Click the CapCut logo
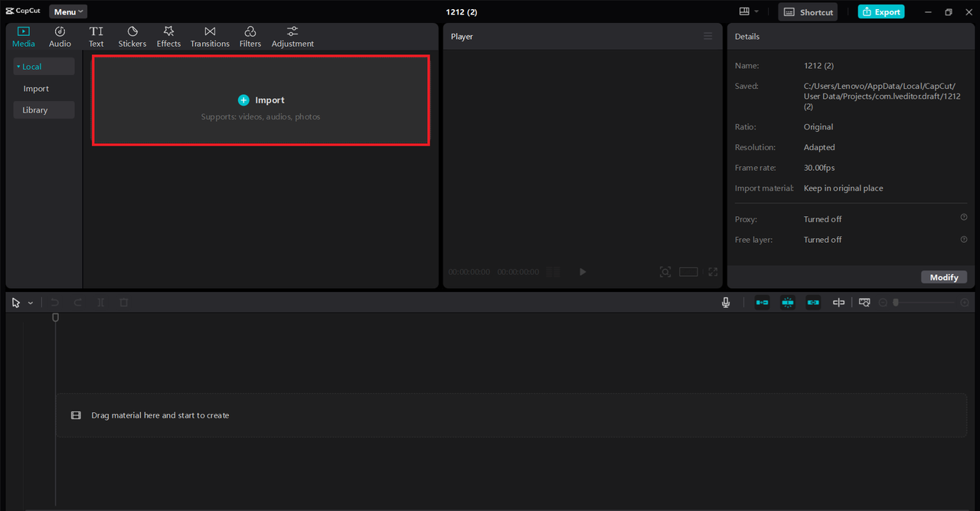 [x=22, y=11]
